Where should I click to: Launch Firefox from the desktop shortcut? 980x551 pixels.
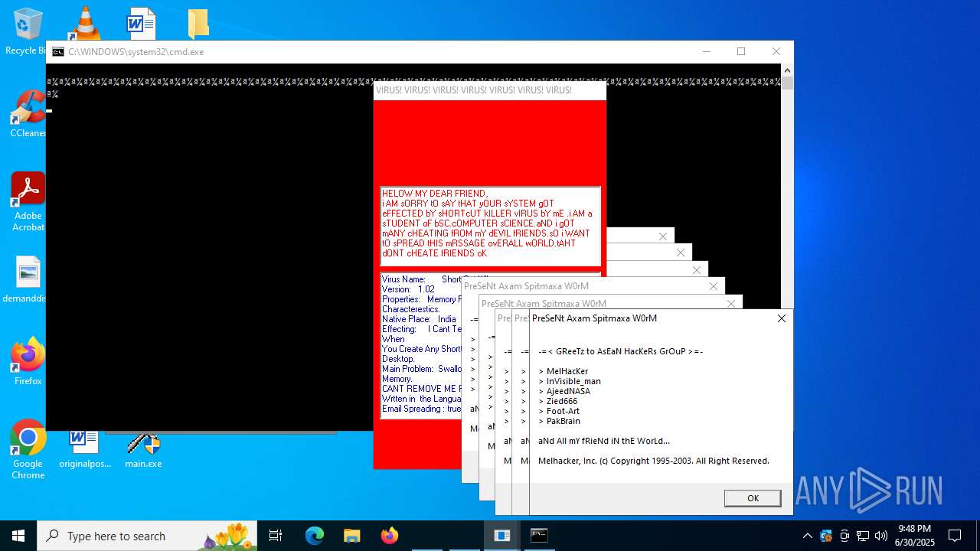pos(28,361)
